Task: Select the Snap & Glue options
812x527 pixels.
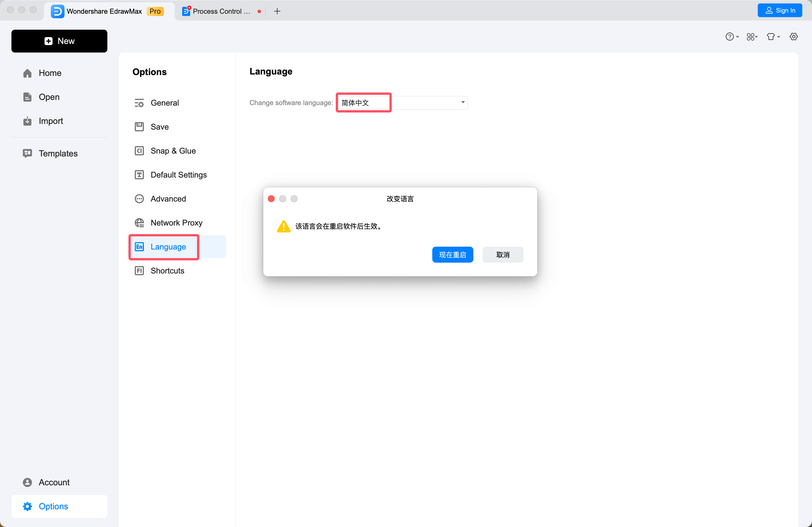Action: (173, 151)
